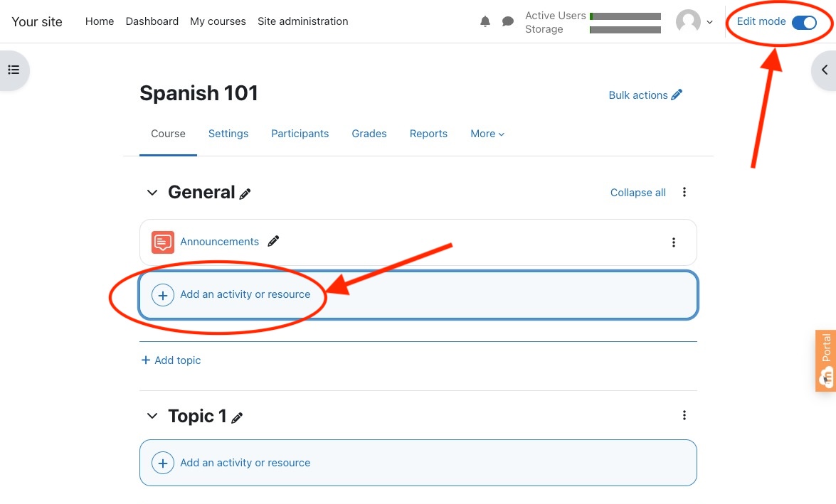This screenshot has height=504, width=836.
Task: Expand the More tab dropdown
Action: (487, 134)
